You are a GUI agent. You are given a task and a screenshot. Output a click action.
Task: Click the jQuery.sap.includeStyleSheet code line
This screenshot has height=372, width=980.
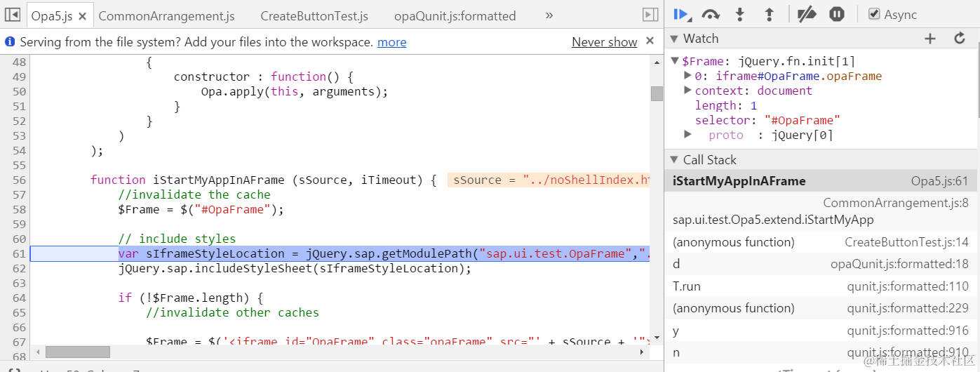[x=295, y=268]
